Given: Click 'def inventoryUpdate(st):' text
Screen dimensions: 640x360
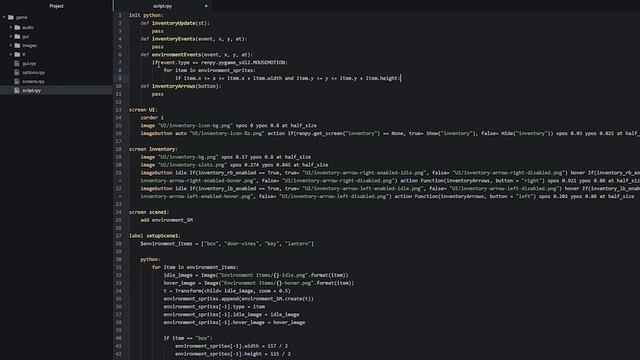Looking at the screenshot, I should tap(175, 23).
